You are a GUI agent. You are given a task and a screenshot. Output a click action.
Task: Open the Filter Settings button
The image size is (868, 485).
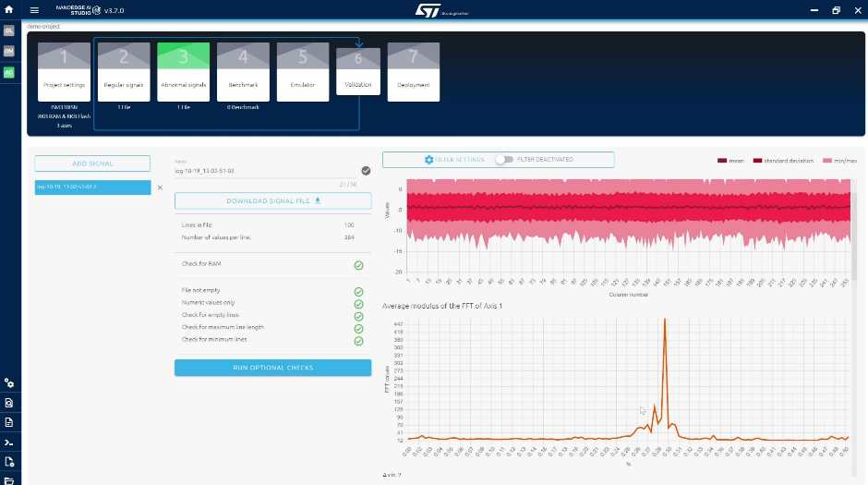(454, 160)
